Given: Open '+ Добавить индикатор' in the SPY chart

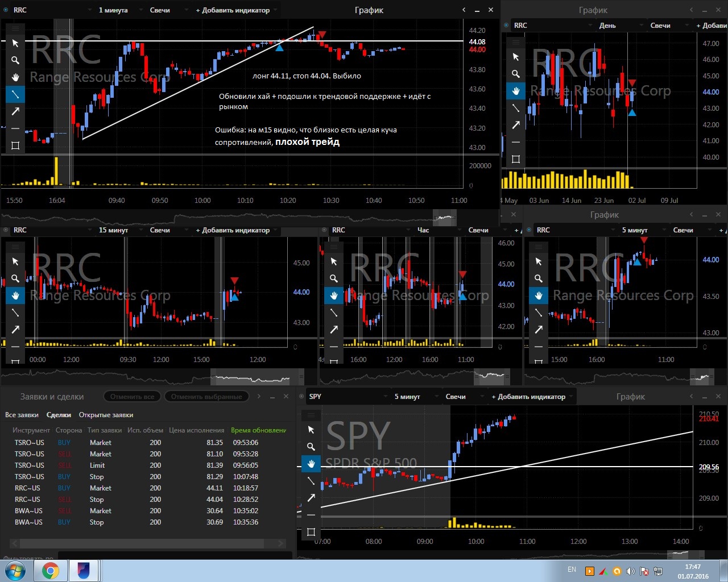Looking at the screenshot, I should [x=532, y=397].
